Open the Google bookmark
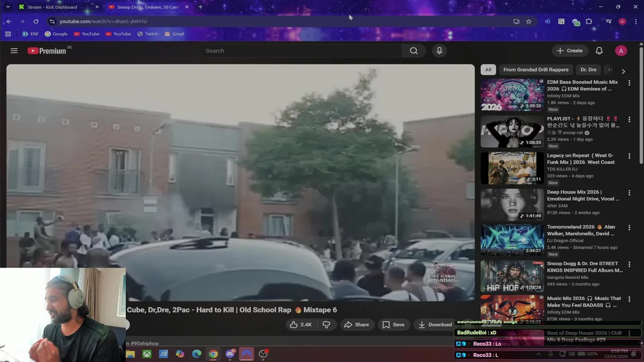 pyautogui.click(x=56, y=34)
